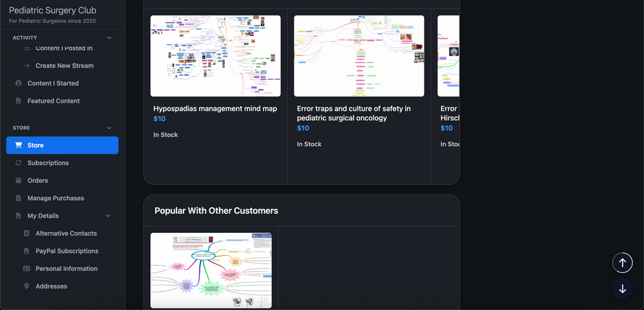Click the Personal Information ID card icon
Image resolution: width=644 pixels, height=310 pixels.
pos(26,269)
